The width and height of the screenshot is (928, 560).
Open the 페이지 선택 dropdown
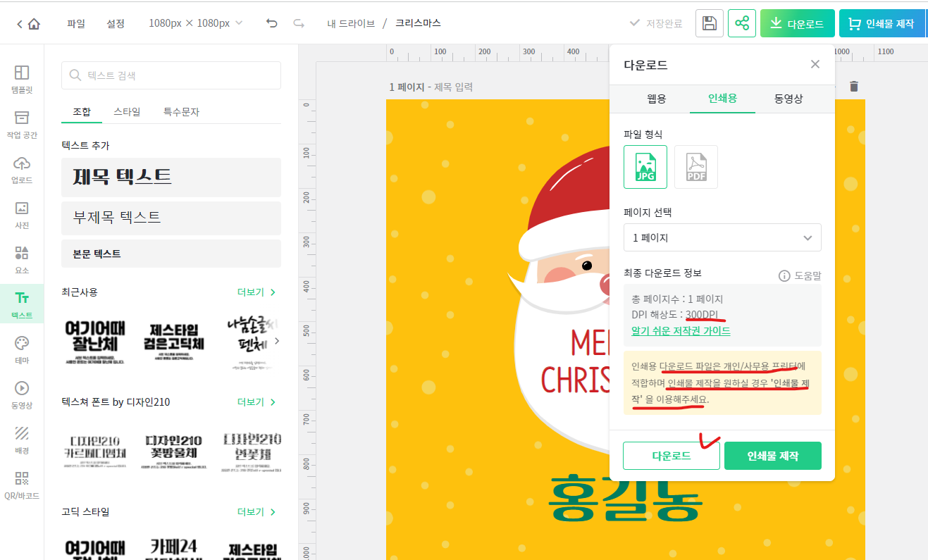point(722,237)
